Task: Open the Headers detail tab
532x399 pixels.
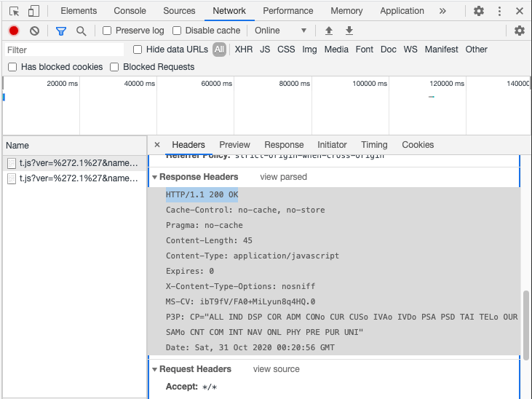Action: [x=188, y=145]
